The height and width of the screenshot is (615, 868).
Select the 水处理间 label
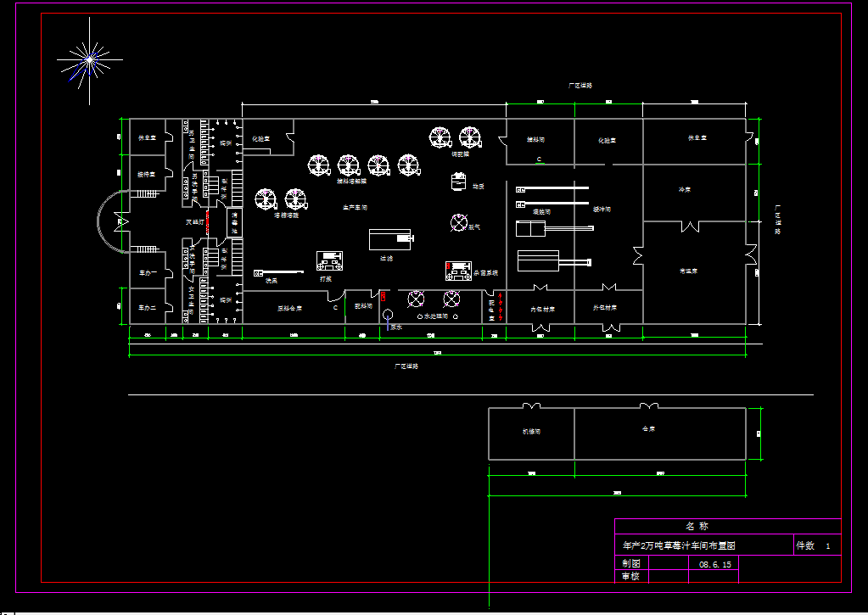pyautogui.click(x=435, y=316)
